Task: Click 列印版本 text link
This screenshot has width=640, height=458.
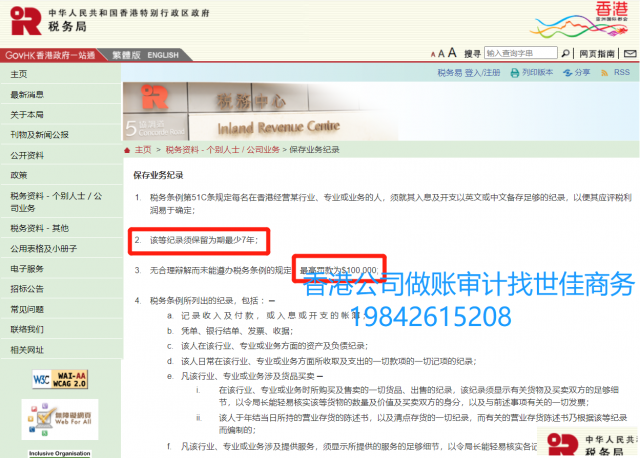Action: 538,72
